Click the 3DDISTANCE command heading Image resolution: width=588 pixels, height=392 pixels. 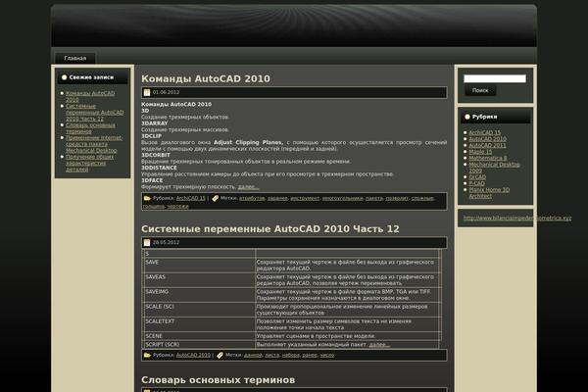[159, 168]
